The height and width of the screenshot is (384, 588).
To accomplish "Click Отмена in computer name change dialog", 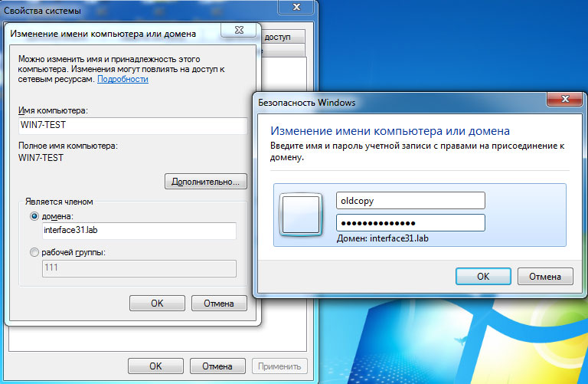I will (219, 304).
